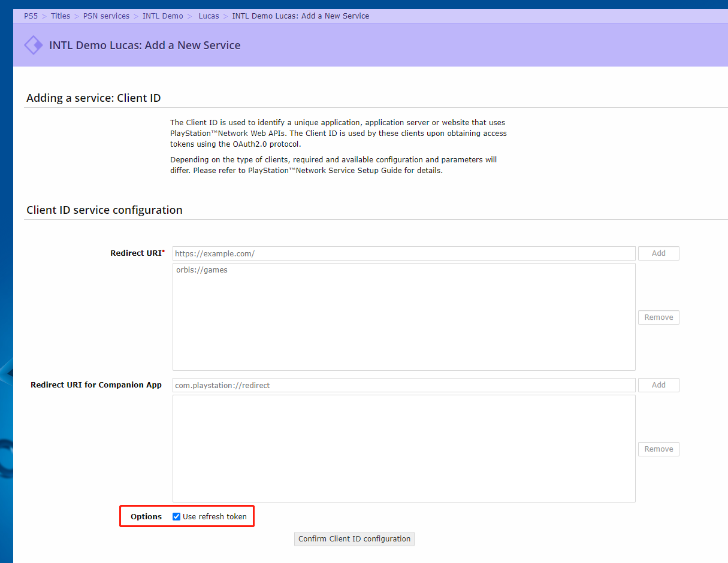Click the 'Use refresh token' label text

215,516
